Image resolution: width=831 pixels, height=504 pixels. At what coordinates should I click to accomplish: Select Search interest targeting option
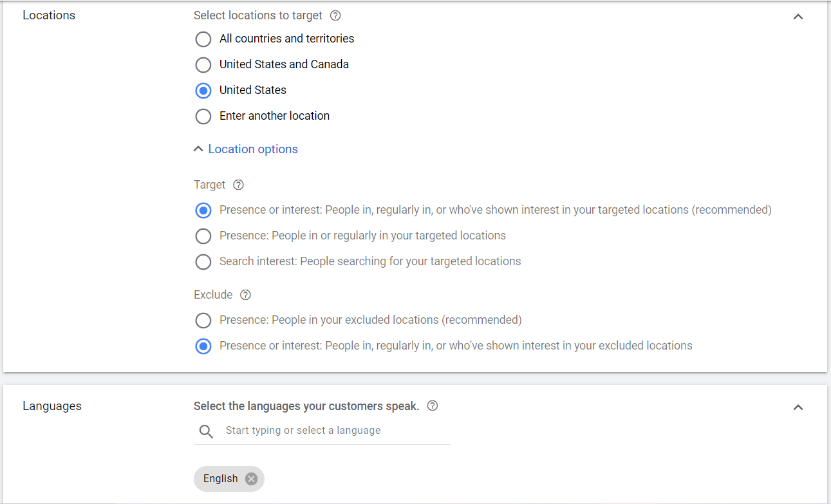tap(203, 262)
